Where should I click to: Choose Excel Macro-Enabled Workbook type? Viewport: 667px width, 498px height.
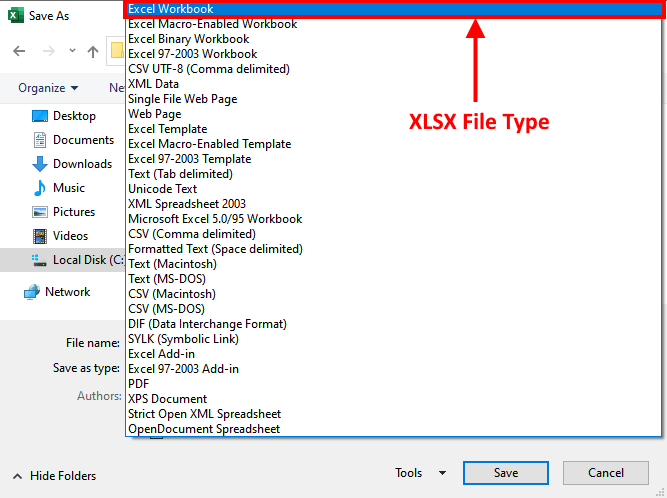394,24
